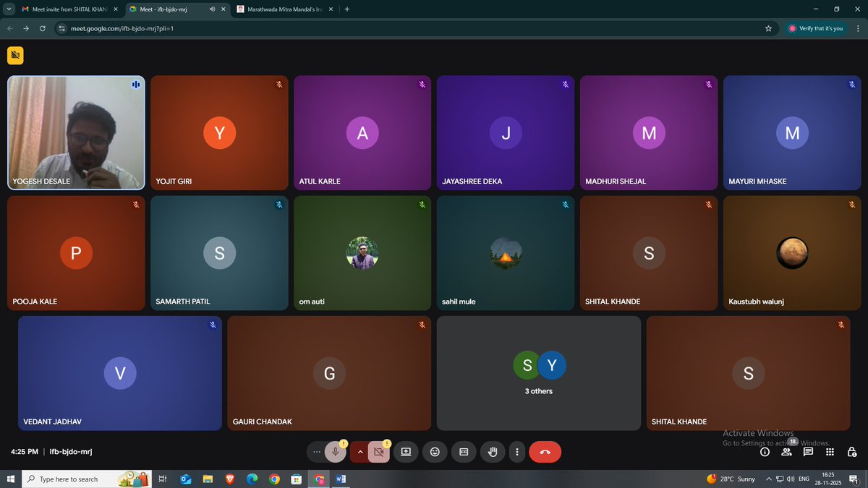Turn on the microphone

(335, 452)
